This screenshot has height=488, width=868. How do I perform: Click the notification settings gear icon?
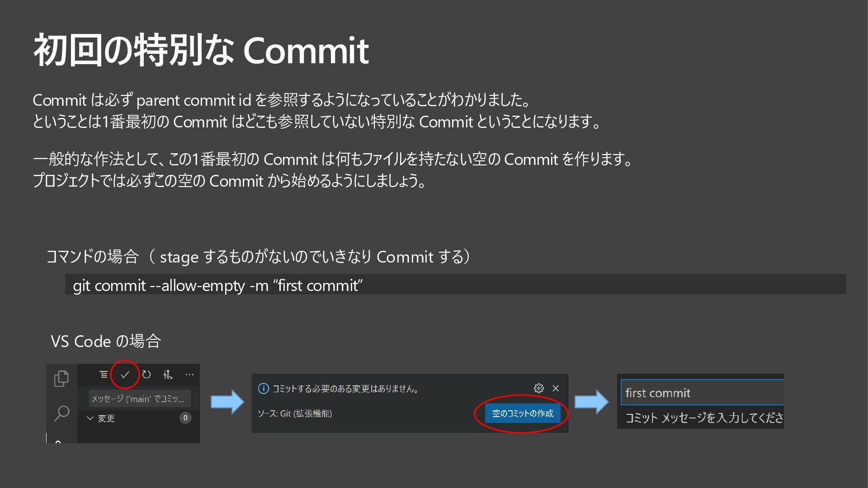tap(538, 388)
